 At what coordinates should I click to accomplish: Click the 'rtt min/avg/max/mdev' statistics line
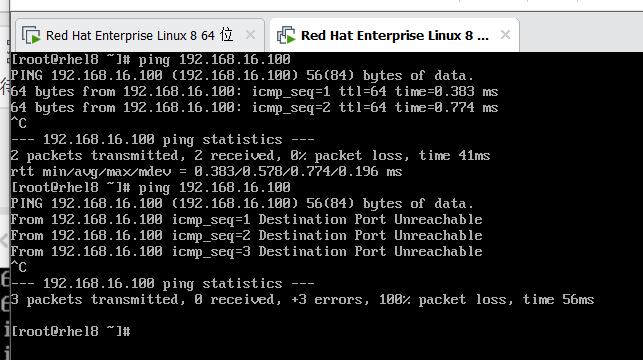206,171
